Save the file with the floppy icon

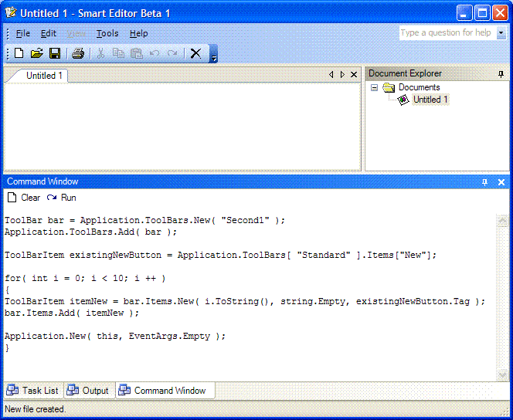point(55,53)
